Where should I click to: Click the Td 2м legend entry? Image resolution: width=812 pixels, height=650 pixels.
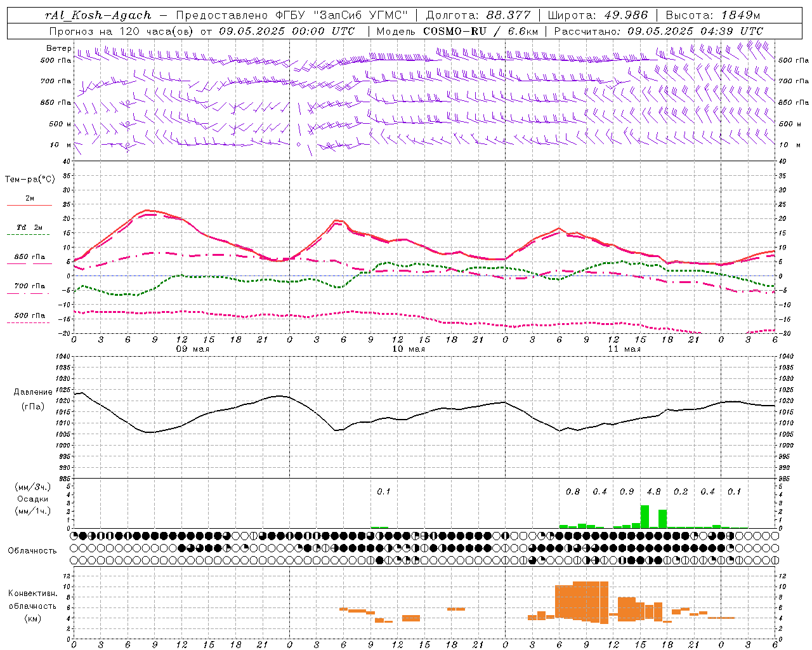click(x=30, y=227)
